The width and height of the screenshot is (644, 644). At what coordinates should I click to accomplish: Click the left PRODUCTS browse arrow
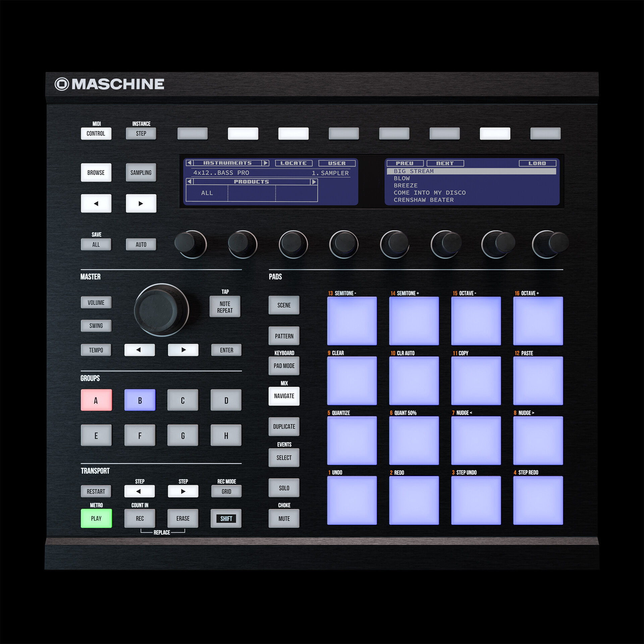click(190, 181)
